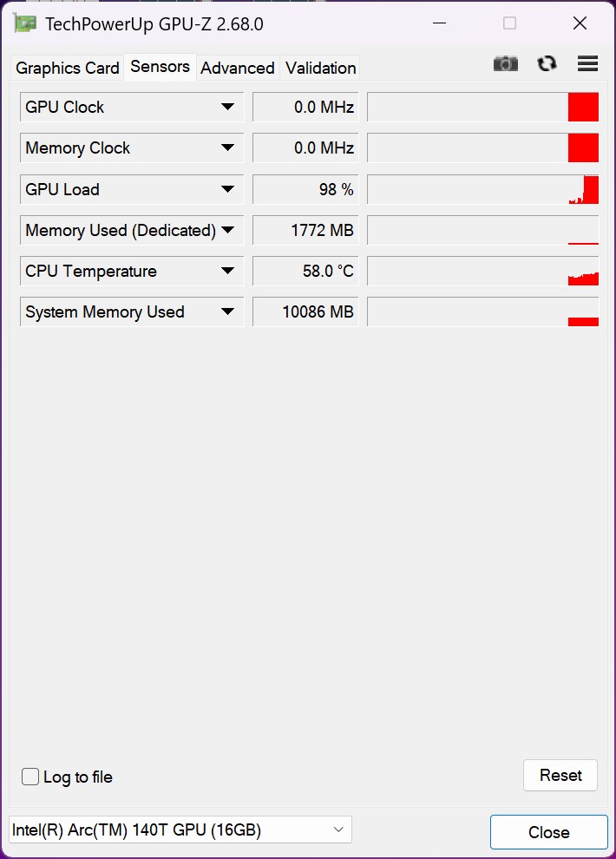Screen dimensions: 616x859
Task: Open the GPU Load sensor dropdown
Action: click(x=227, y=189)
